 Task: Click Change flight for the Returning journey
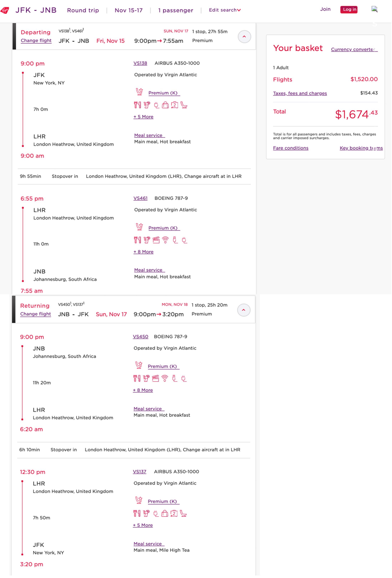click(35, 314)
